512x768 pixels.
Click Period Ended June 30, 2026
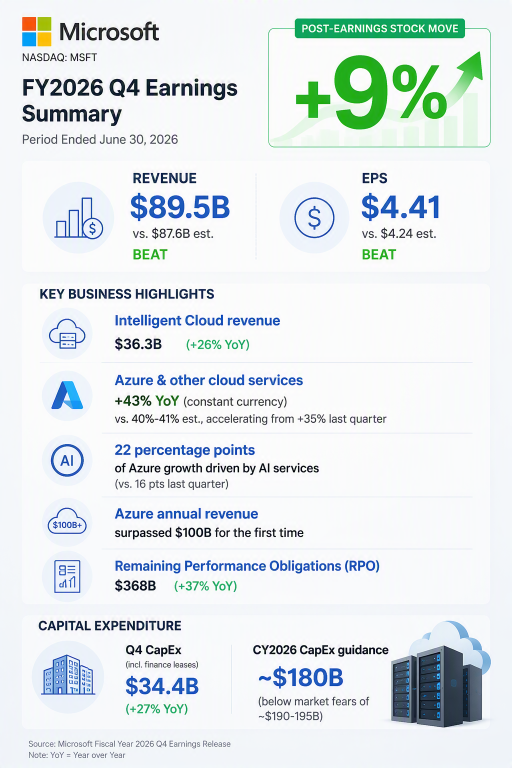[100, 140]
